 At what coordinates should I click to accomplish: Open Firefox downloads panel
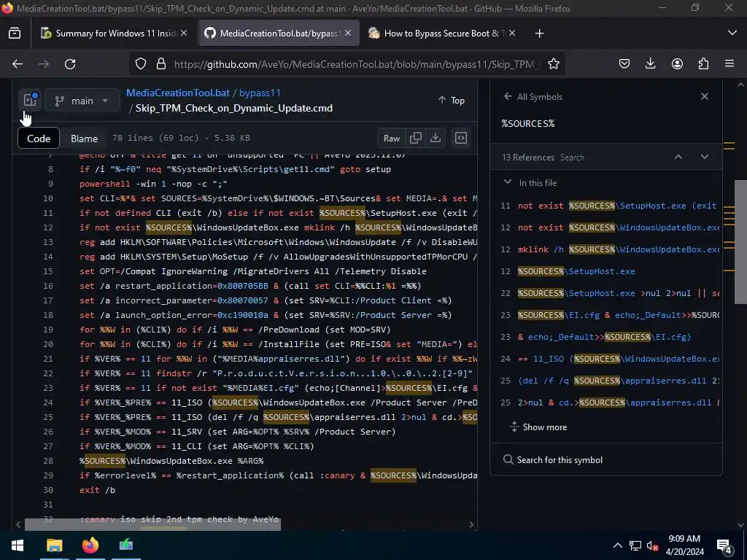click(x=650, y=64)
